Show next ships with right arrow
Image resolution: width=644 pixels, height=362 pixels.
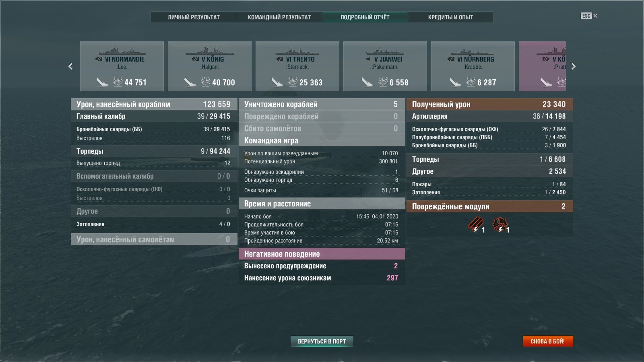[574, 66]
